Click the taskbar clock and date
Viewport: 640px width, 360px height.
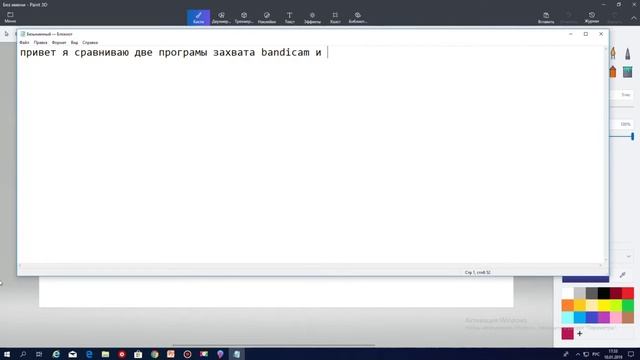[x=613, y=354]
